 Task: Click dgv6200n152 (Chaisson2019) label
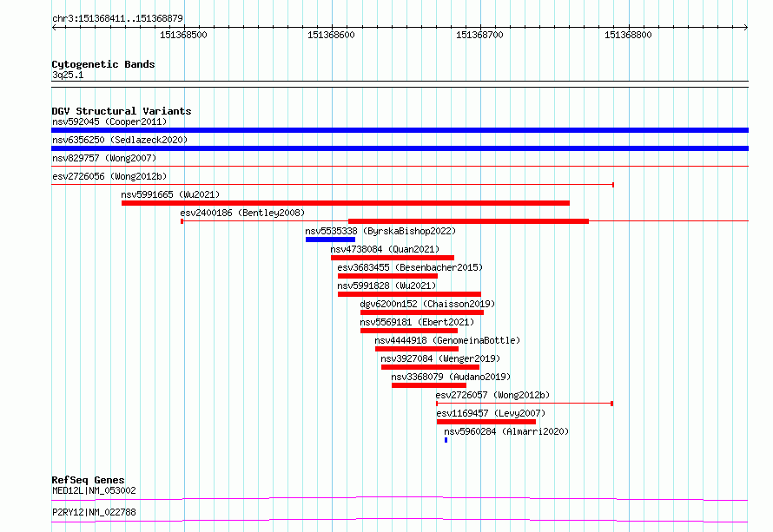(x=427, y=304)
